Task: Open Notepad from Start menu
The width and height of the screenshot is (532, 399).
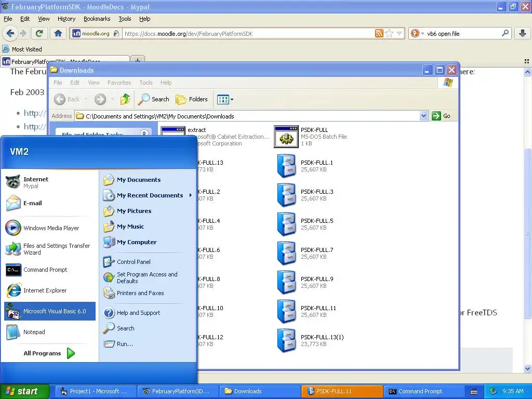Action: coord(49,332)
